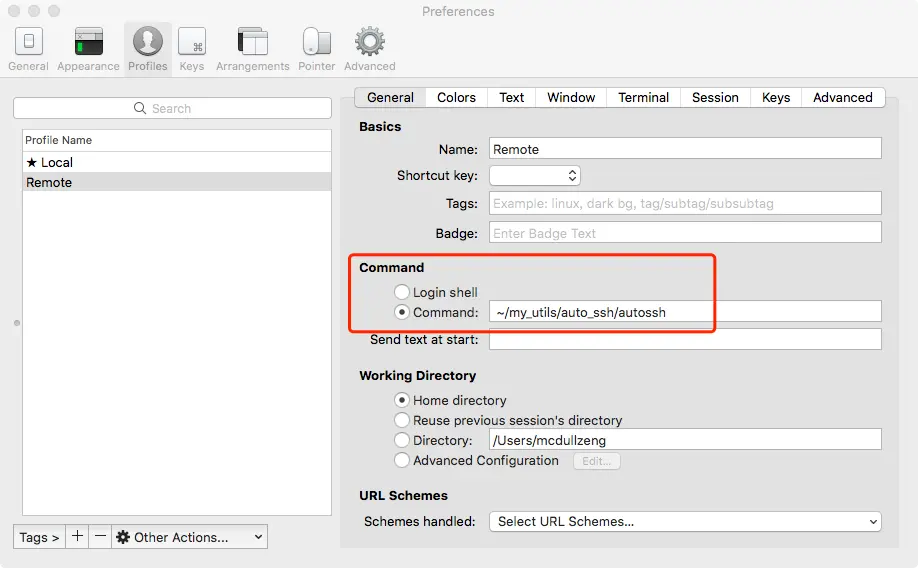Choose Reuse previous session's directory option
The height and width of the screenshot is (568, 918).
pos(402,420)
